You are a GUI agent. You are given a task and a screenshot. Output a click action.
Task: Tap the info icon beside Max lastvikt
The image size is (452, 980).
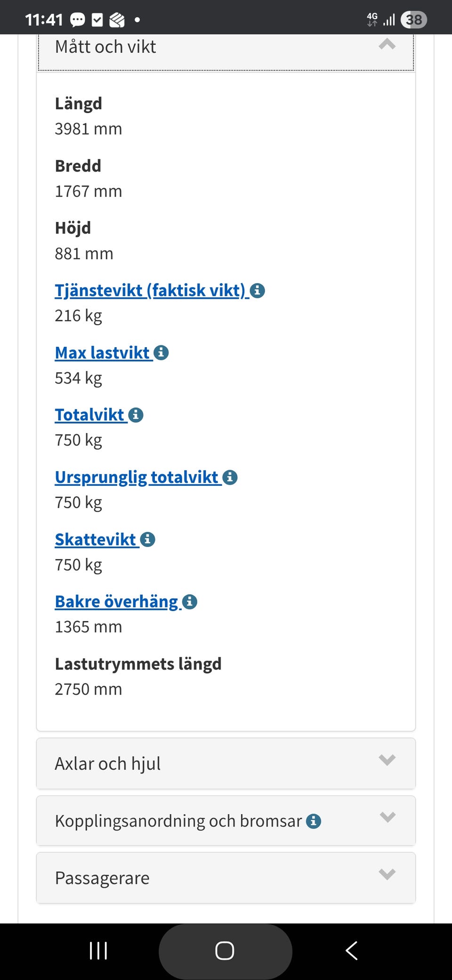[x=161, y=352]
